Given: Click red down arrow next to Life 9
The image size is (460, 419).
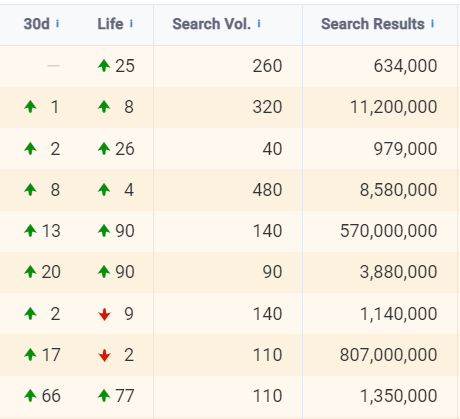Looking at the screenshot, I should pyautogui.click(x=104, y=314).
